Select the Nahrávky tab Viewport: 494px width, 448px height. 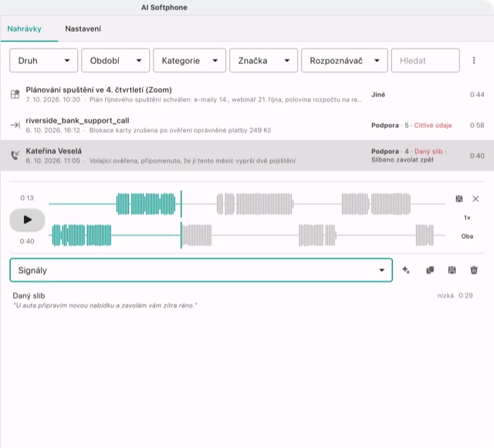click(x=24, y=29)
